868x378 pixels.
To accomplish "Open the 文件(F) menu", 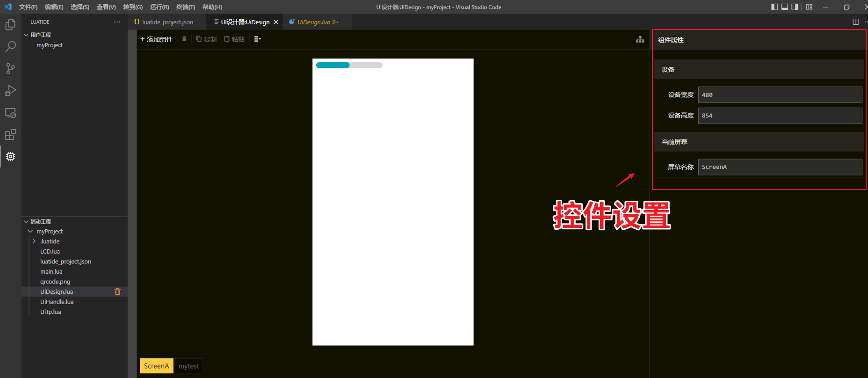I will point(28,7).
